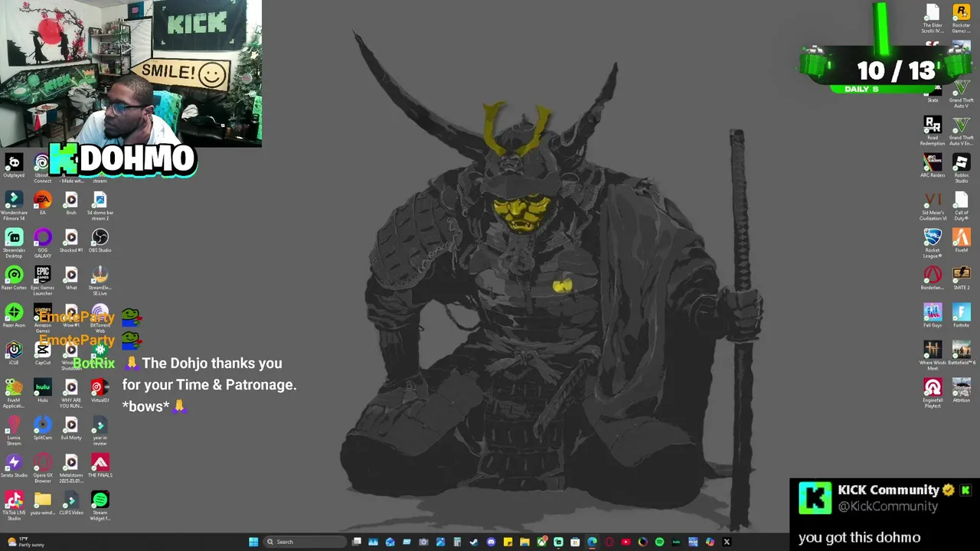Select the Epic Games Launcher icon

coord(43,281)
